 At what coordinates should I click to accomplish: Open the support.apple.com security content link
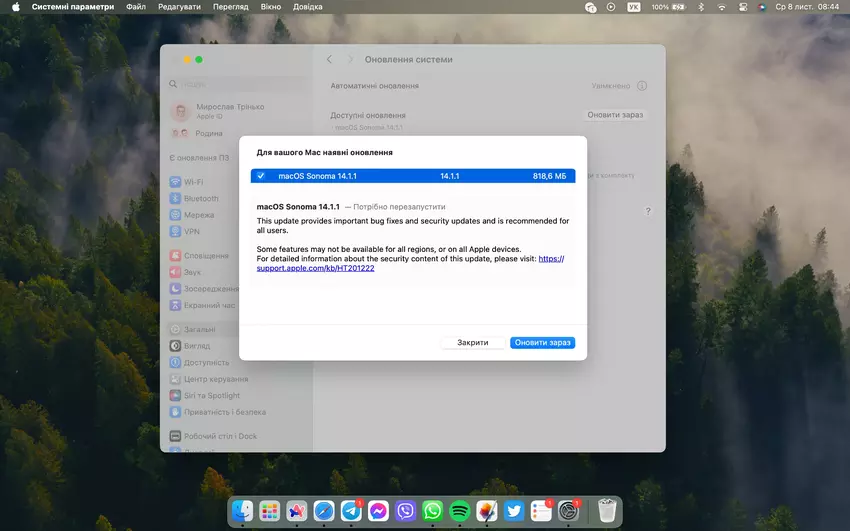pos(316,269)
